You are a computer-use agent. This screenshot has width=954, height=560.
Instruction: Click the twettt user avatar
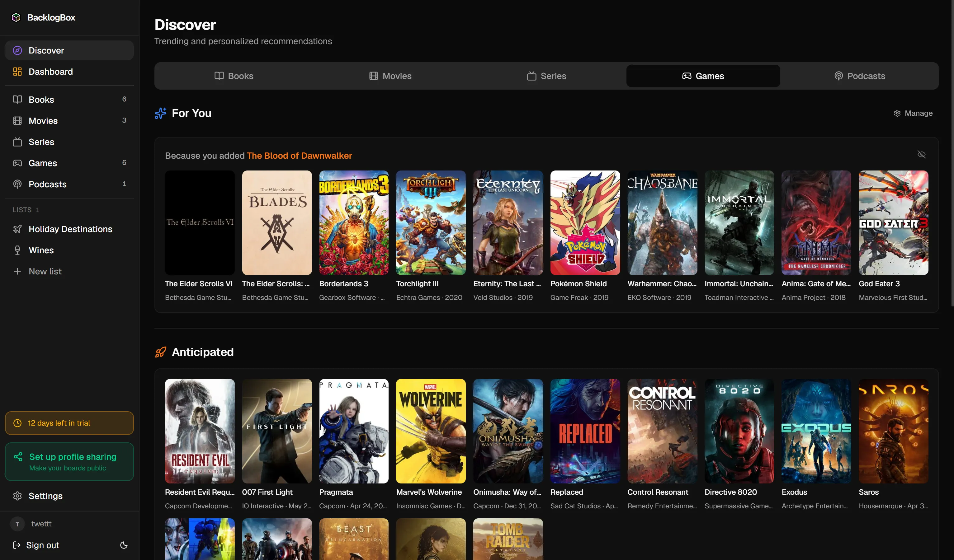click(17, 524)
